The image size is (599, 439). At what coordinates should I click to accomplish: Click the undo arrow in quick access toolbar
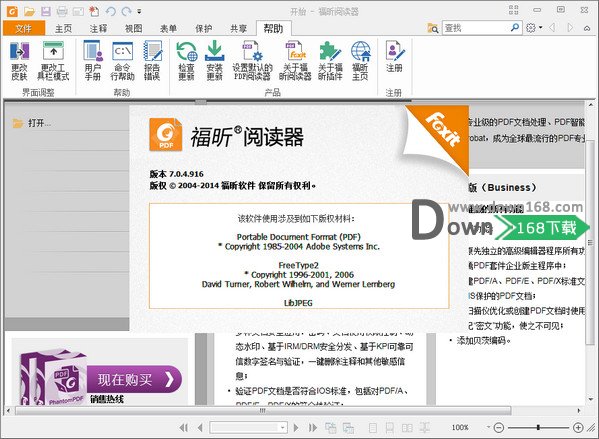click(x=111, y=11)
